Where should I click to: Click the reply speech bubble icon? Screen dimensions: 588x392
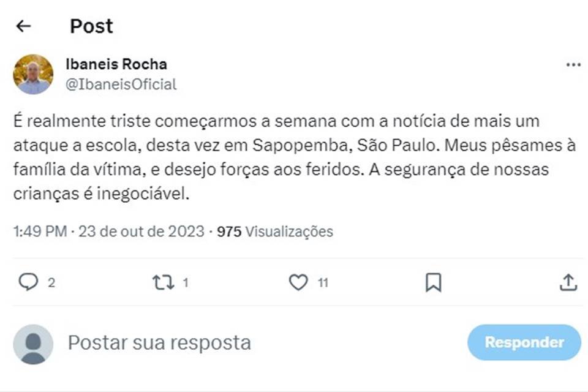point(28,282)
